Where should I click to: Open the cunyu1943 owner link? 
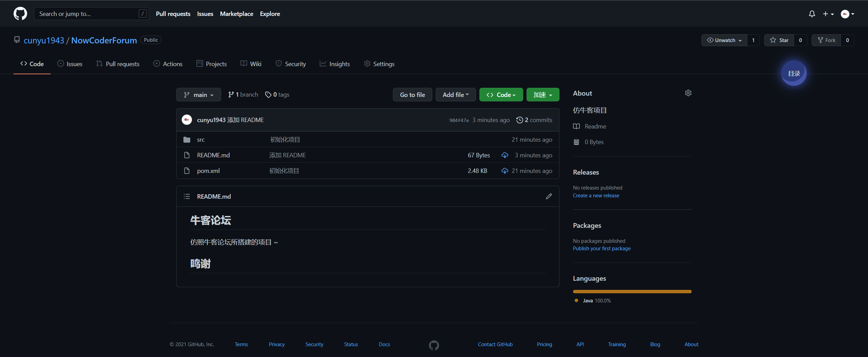pyautogui.click(x=44, y=40)
